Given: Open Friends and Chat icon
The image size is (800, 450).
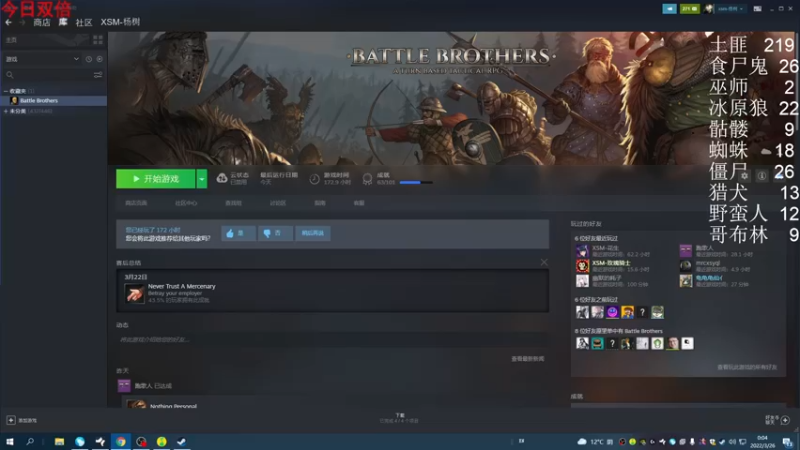Looking at the screenshot, I should (785, 420).
